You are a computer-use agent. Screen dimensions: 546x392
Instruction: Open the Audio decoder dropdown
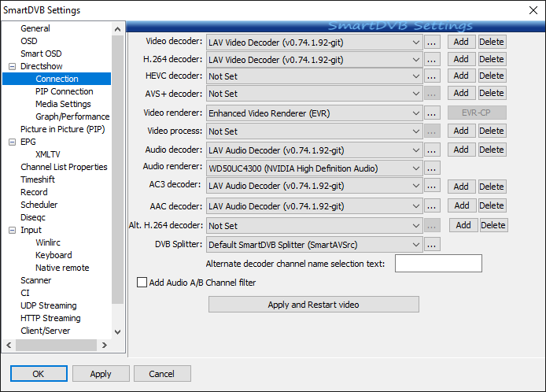(314, 150)
